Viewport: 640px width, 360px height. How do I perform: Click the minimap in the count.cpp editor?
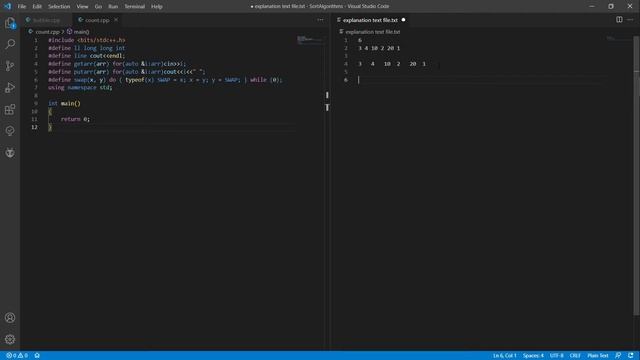coord(311,40)
